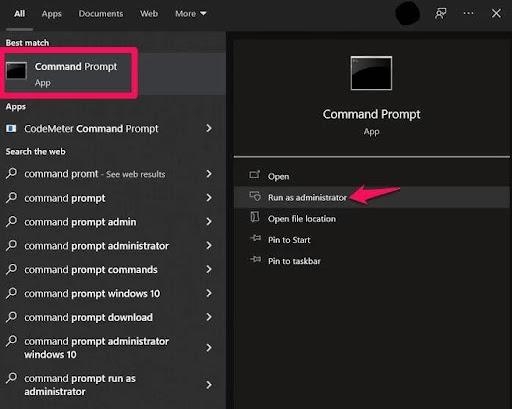Click the Run as administrator shield icon
512x409 pixels.
pos(255,196)
